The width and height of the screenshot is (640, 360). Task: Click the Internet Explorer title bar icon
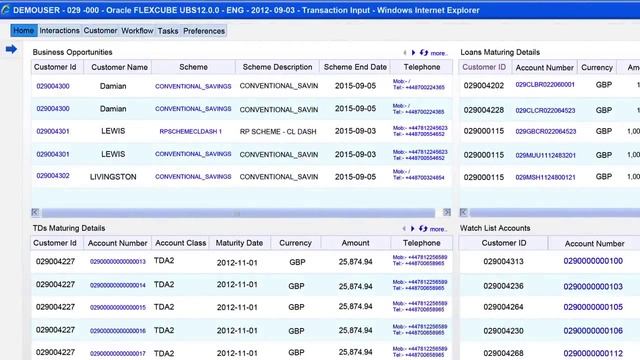6,10
